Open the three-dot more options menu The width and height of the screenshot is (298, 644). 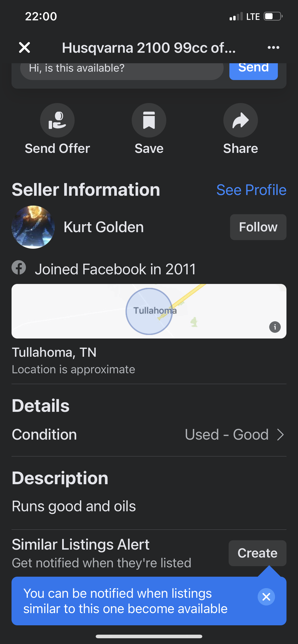tap(273, 47)
